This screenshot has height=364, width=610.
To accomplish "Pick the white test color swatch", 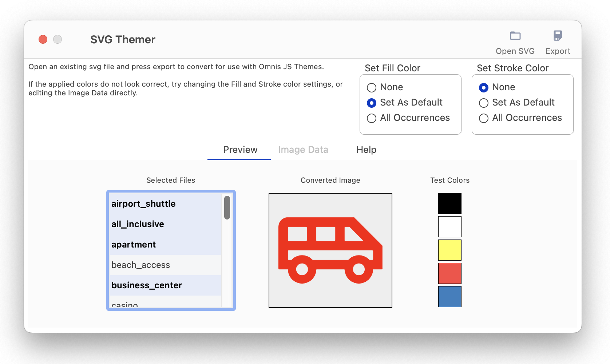I will pos(449,227).
